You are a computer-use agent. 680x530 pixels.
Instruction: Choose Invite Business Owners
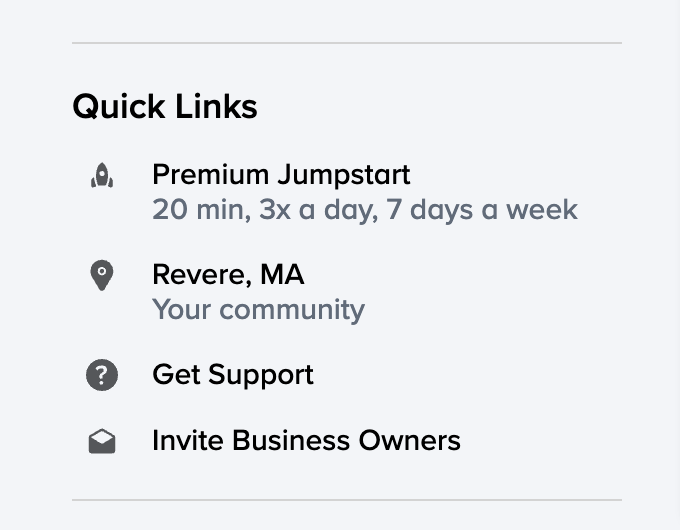tap(306, 441)
